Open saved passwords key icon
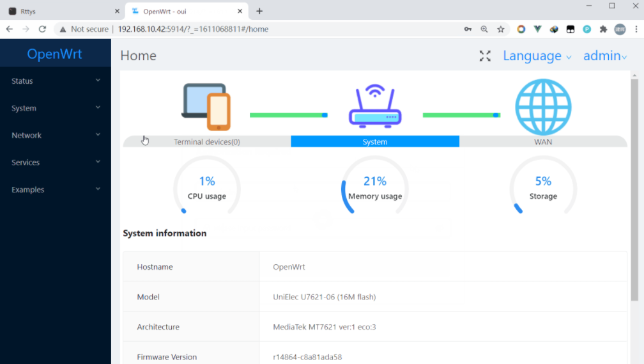The height and width of the screenshot is (364, 644). [x=468, y=29]
